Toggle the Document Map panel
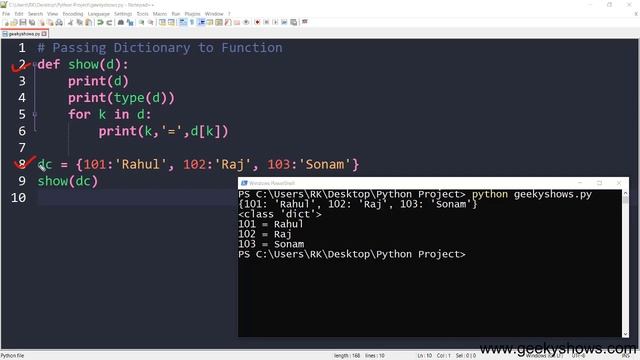Viewport: 640px width, 360px height. [219, 22]
